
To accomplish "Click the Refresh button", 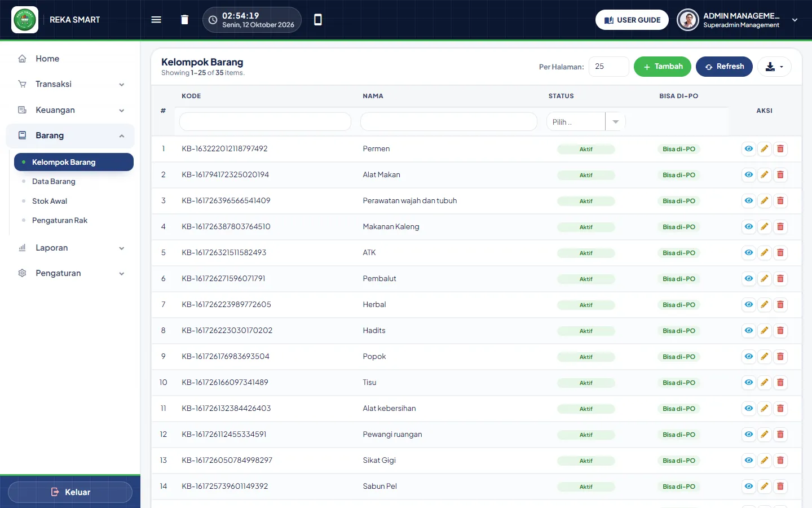I will (x=724, y=67).
